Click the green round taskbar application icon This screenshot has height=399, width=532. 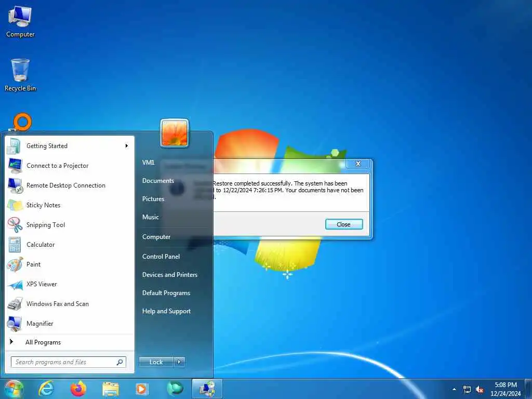pos(175,389)
